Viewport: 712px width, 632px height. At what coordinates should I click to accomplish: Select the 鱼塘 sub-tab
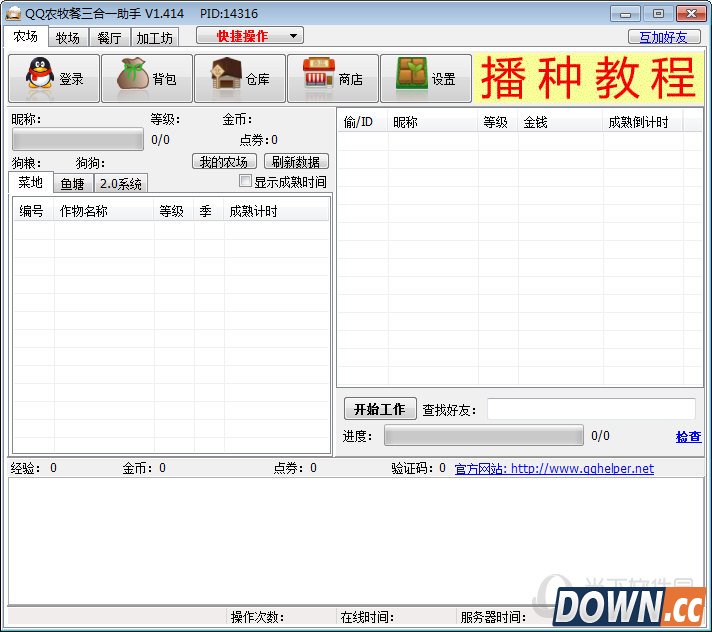pos(72,183)
